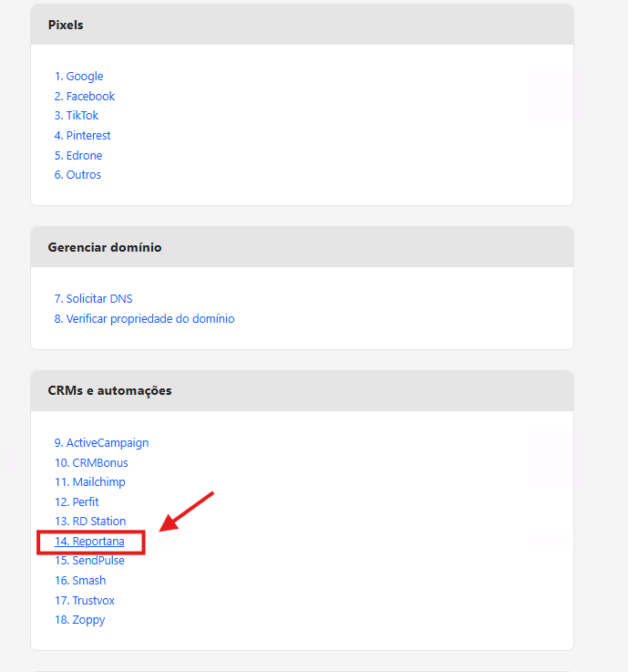Image resolution: width=628 pixels, height=672 pixels.
Task: Go to the RD Station link
Action: [90, 522]
